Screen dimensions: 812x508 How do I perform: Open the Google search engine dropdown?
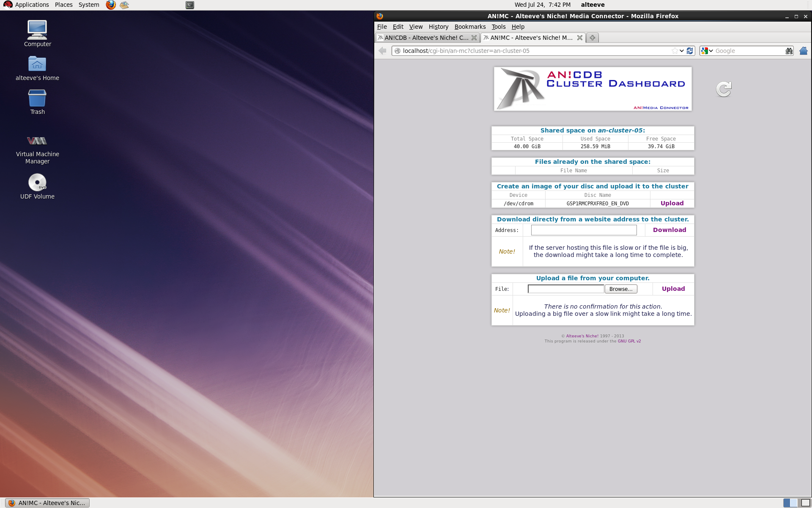707,51
